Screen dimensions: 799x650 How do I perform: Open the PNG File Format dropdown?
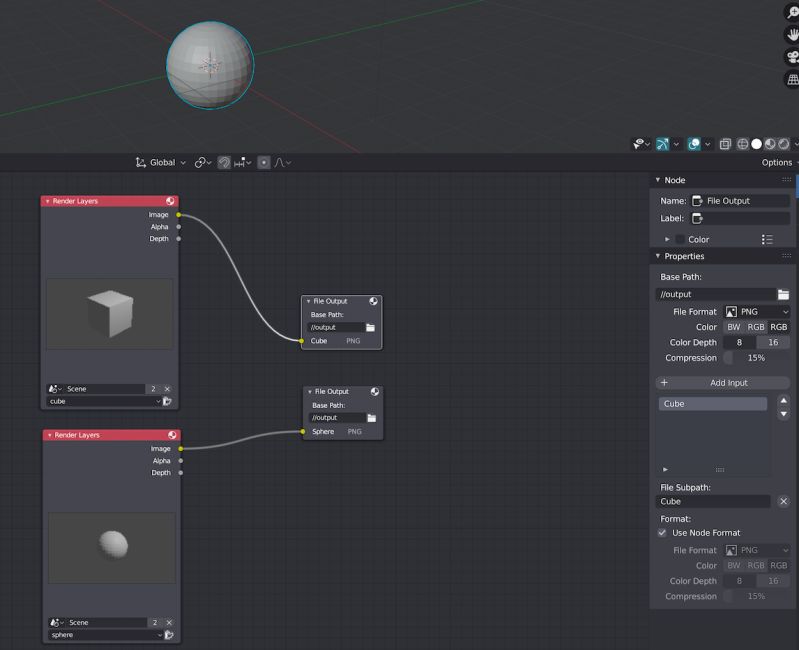757,312
